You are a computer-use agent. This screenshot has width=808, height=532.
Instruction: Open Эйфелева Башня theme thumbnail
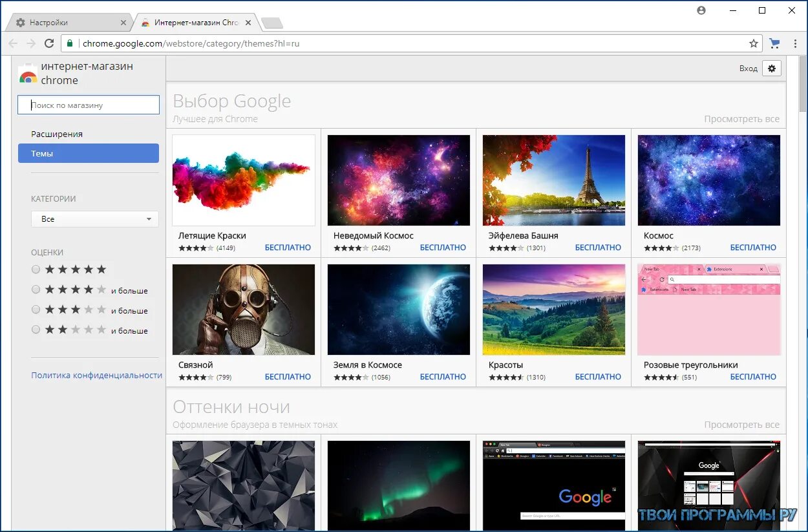click(554, 180)
